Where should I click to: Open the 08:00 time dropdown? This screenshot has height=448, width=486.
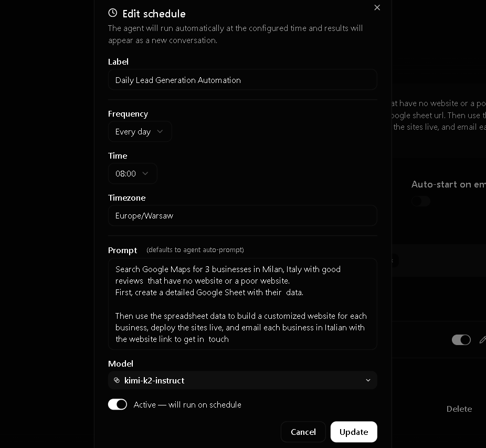[132, 173]
